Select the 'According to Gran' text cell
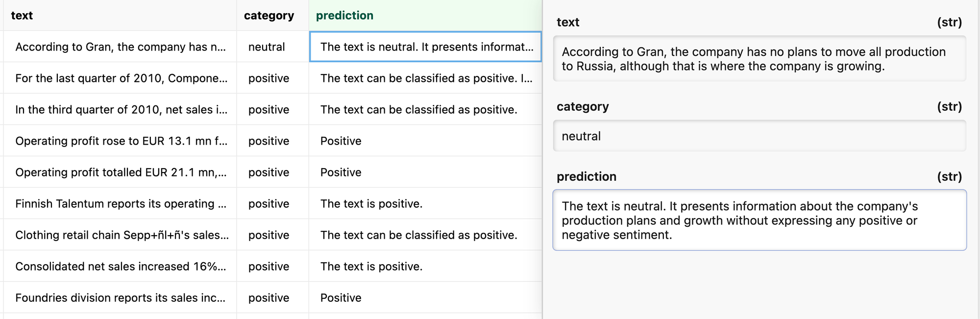 [121, 47]
